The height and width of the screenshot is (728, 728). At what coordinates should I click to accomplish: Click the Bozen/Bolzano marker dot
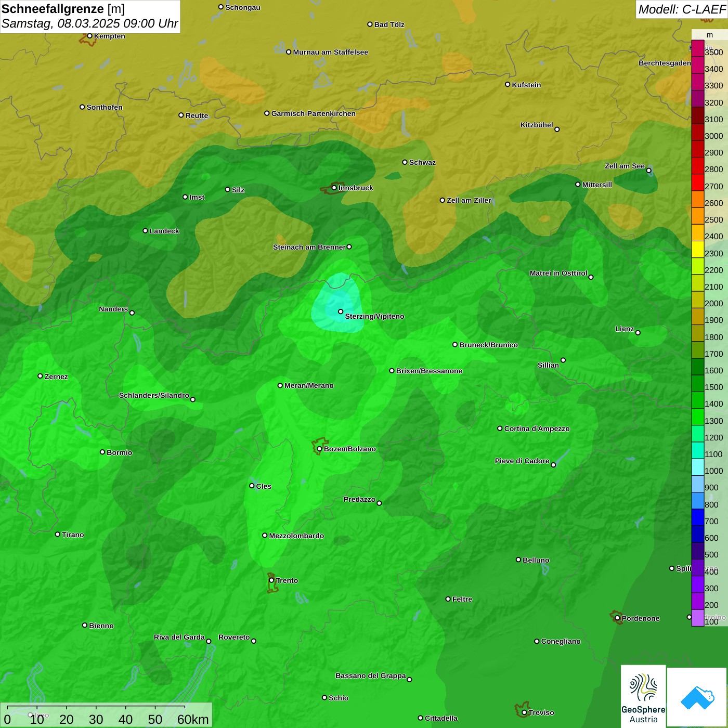319,449
